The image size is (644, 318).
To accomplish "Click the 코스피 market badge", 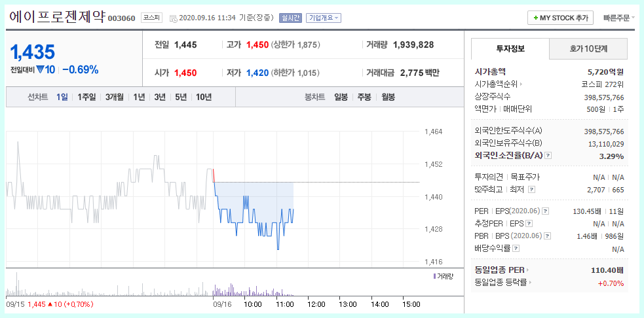I will tap(151, 18).
